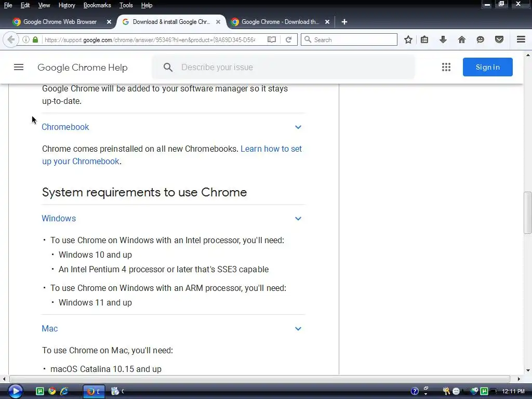Toggle the Windows section heading
532x399 pixels.
59,218
